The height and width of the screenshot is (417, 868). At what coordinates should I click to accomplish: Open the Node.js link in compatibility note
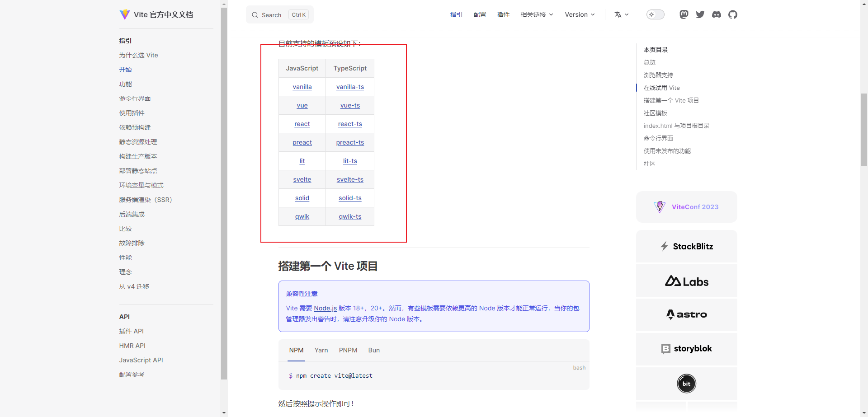pyautogui.click(x=325, y=308)
